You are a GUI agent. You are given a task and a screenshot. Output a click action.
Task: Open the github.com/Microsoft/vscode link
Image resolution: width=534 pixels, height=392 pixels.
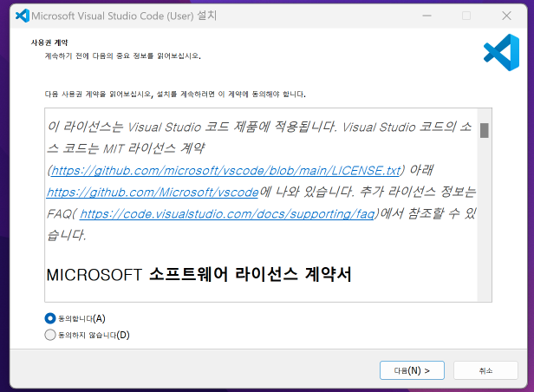click(x=153, y=192)
